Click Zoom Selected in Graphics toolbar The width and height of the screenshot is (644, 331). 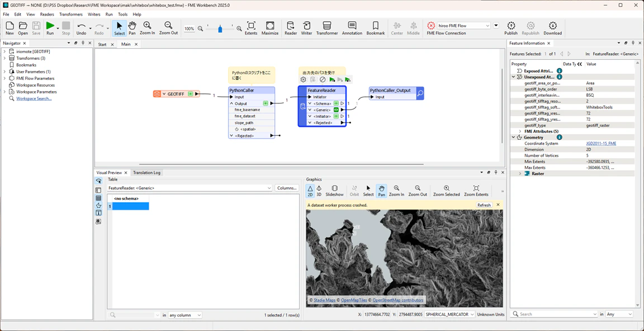(446, 190)
